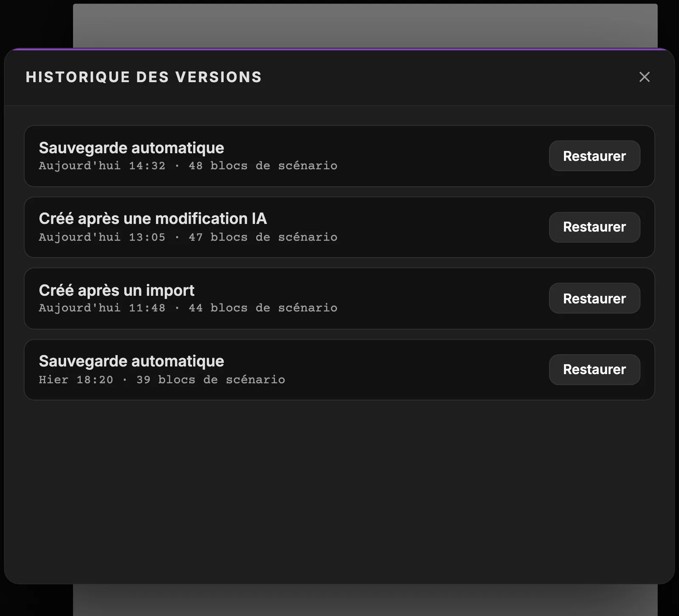Click 'Aujourd'hui 11:48 · 44 blocs de scénario'
Screen dimensions: 679x616
[188, 308]
